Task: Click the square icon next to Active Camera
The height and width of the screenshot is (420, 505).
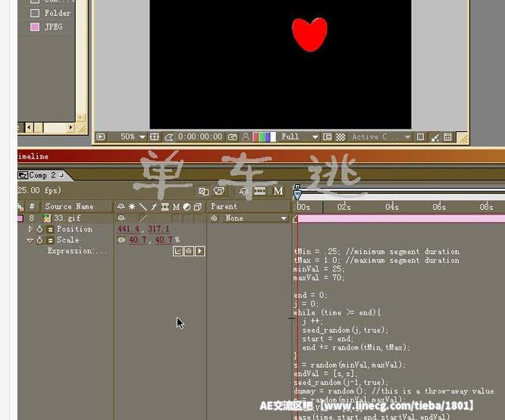Action: coord(420,137)
